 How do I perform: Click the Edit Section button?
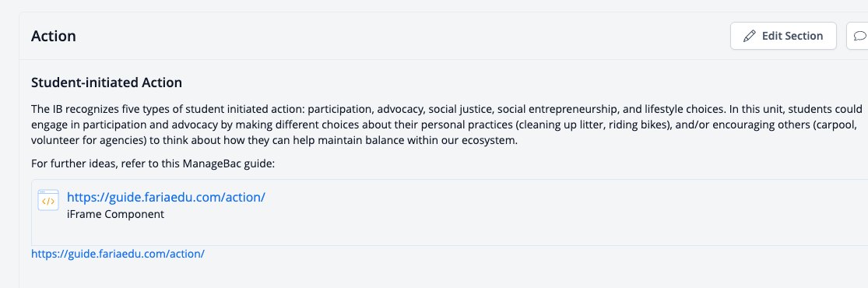pos(782,36)
